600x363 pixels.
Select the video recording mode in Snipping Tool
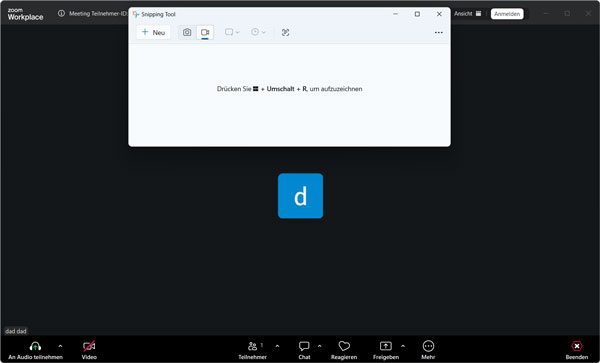click(x=205, y=33)
